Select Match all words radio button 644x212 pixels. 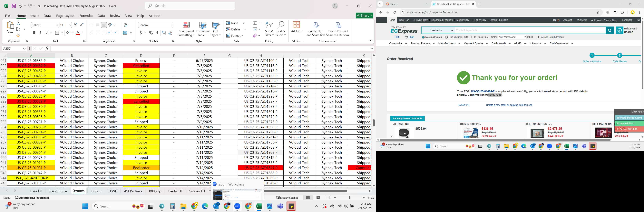423,37
